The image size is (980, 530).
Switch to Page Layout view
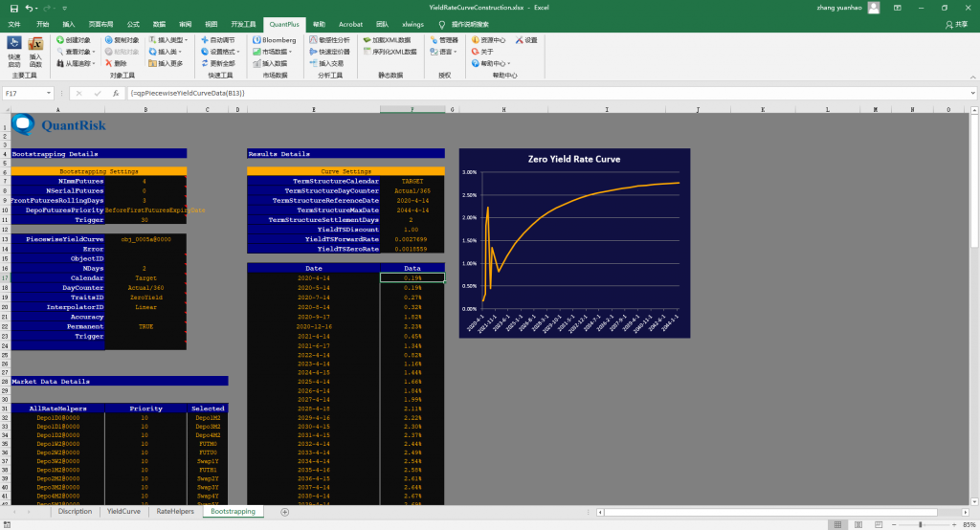858,524
